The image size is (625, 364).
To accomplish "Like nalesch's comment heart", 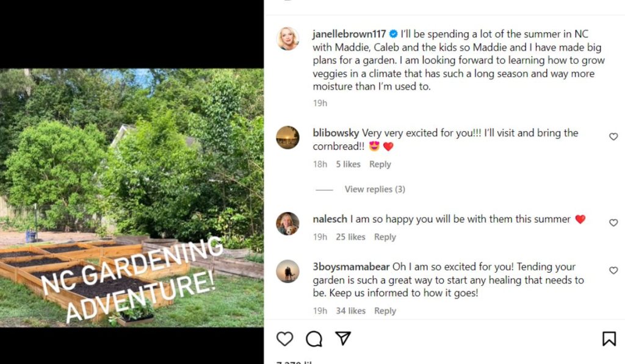I will click(613, 223).
